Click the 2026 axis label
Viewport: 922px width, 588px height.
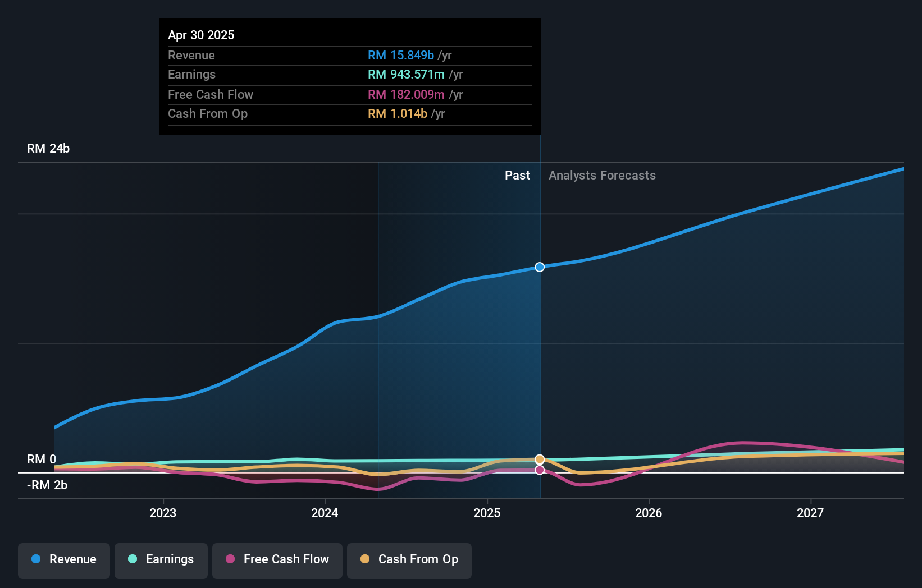tap(649, 513)
